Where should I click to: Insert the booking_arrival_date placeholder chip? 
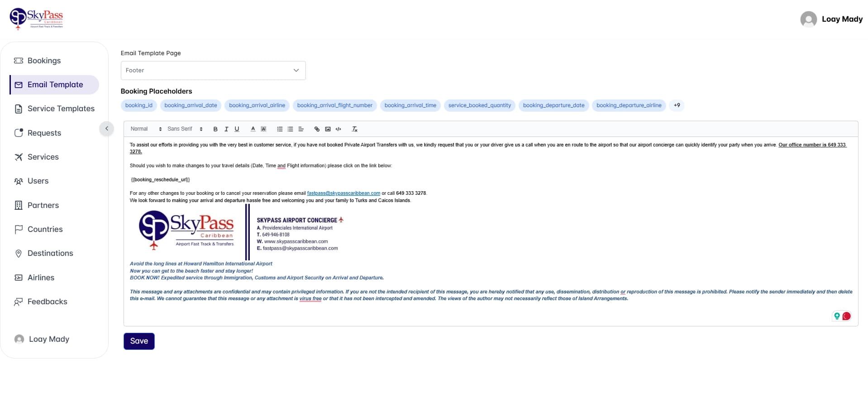click(x=191, y=105)
